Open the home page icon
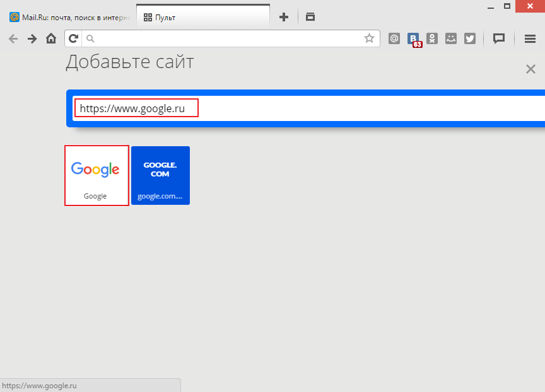Image resolution: width=545 pixels, height=392 pixels. pos(51,38)
